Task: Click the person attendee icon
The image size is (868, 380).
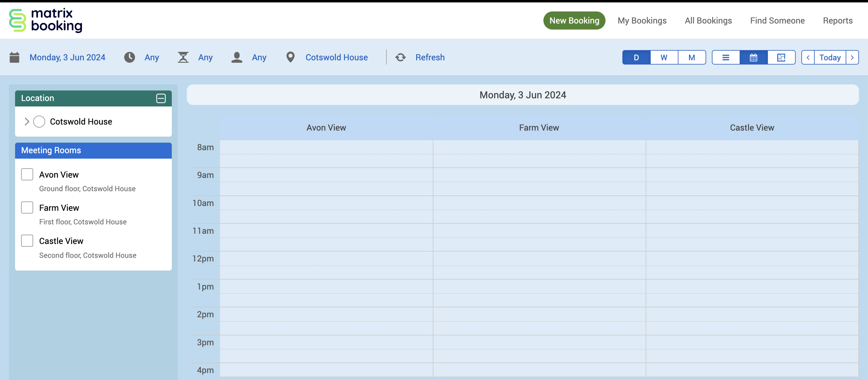Action: pos(237,57)
